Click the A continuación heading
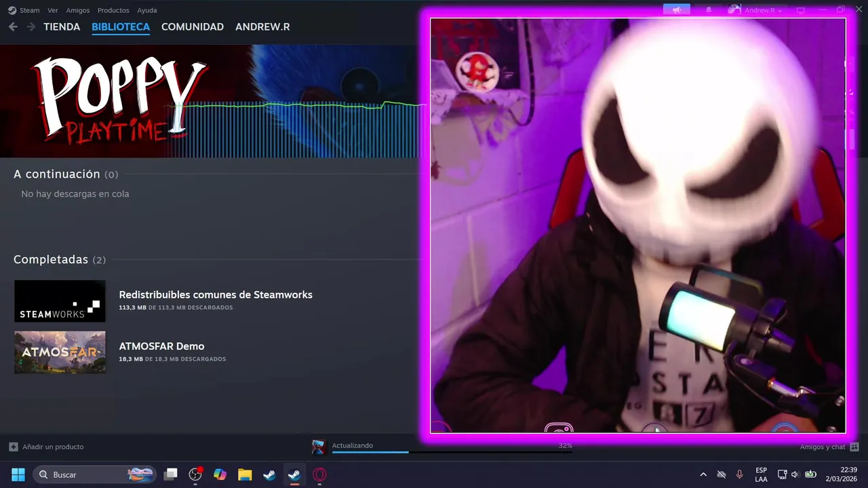868x488 pixels. [57, 174]
